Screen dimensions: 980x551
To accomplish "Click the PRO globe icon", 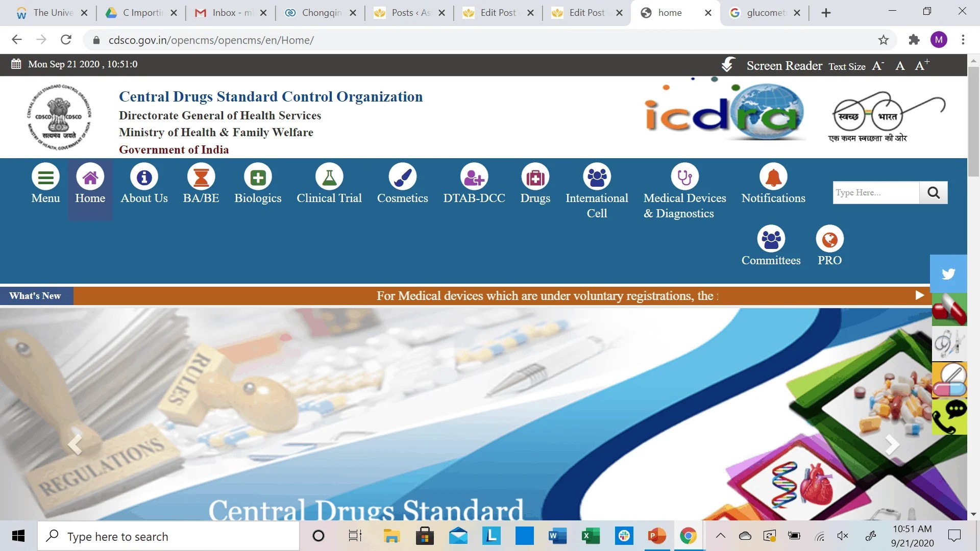I will point(829,238).
